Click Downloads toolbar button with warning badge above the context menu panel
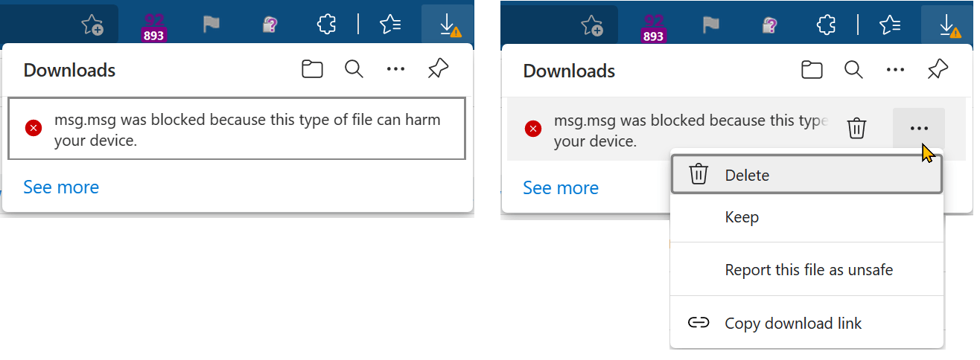This screenshot has height=360, width=980. [x=947, y=25]
